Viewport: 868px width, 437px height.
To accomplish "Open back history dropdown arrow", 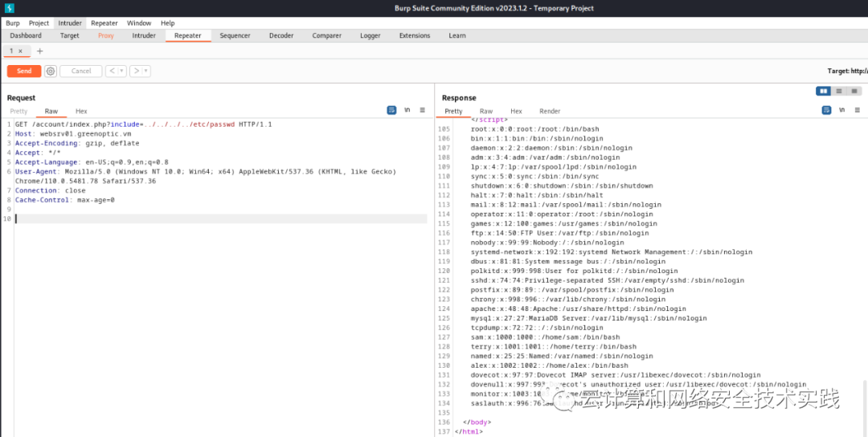I will pos(121,71).
